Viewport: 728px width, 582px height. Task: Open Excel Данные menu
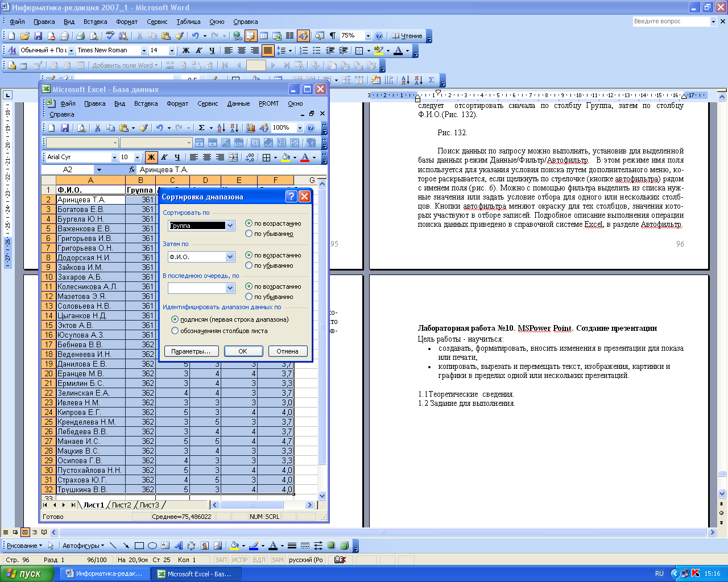pyautogui.click(x=238, y=103)
